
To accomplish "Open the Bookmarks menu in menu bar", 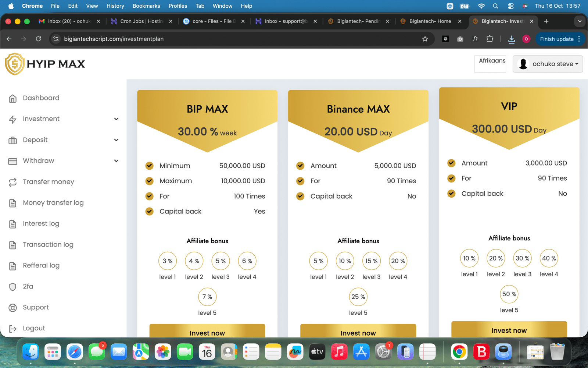I will [146, 6].
